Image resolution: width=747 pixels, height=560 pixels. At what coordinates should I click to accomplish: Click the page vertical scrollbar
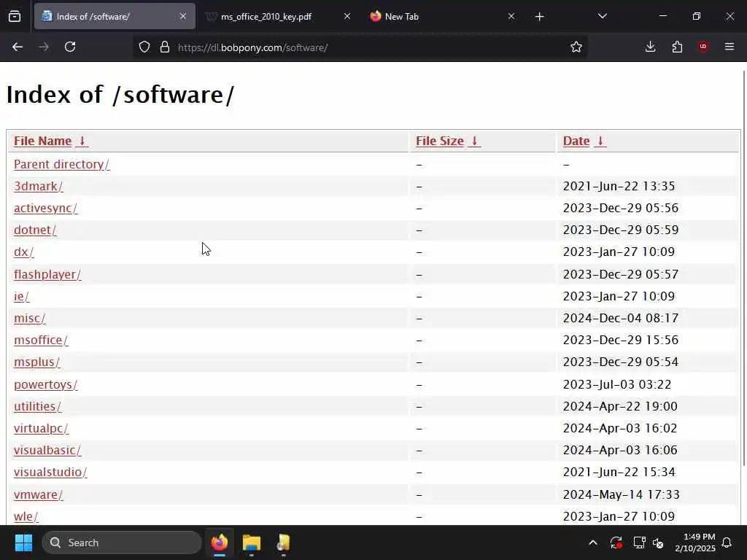(744, 268)
